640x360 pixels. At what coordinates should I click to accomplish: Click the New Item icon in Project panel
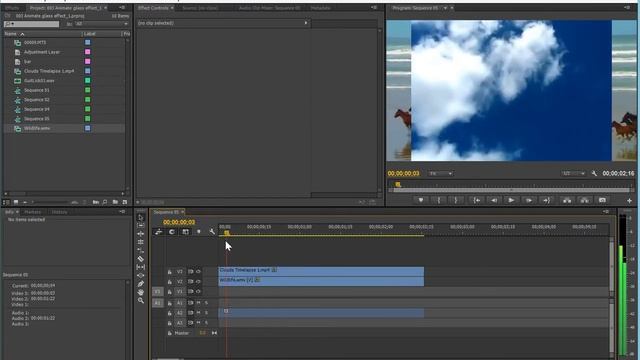tap(124, 202)
